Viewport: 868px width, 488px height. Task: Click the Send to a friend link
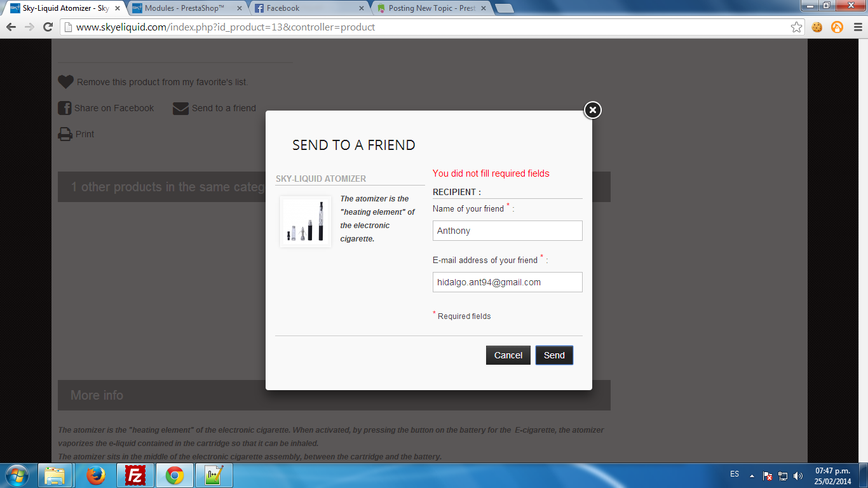pos(224,108)
